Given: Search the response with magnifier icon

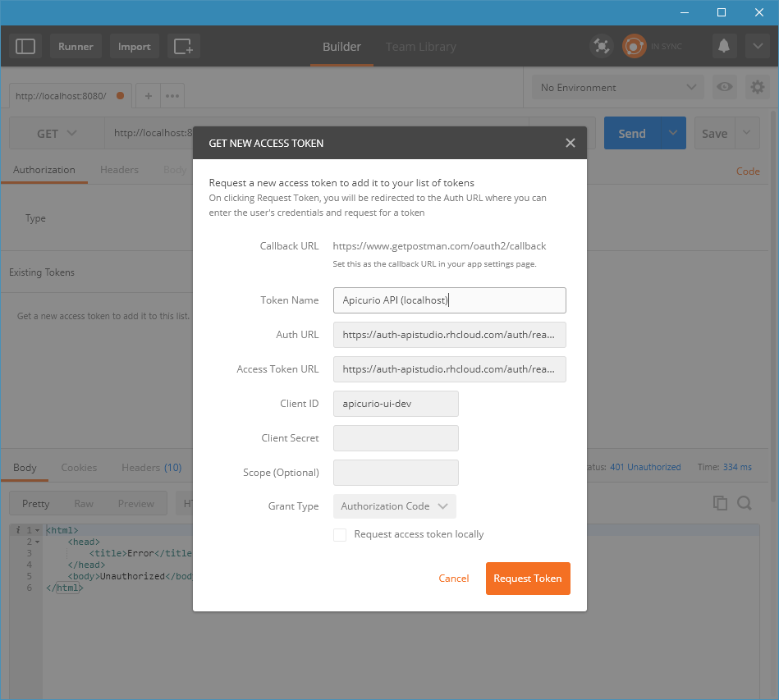Looking at the screenshot, I should coord(745,503).
